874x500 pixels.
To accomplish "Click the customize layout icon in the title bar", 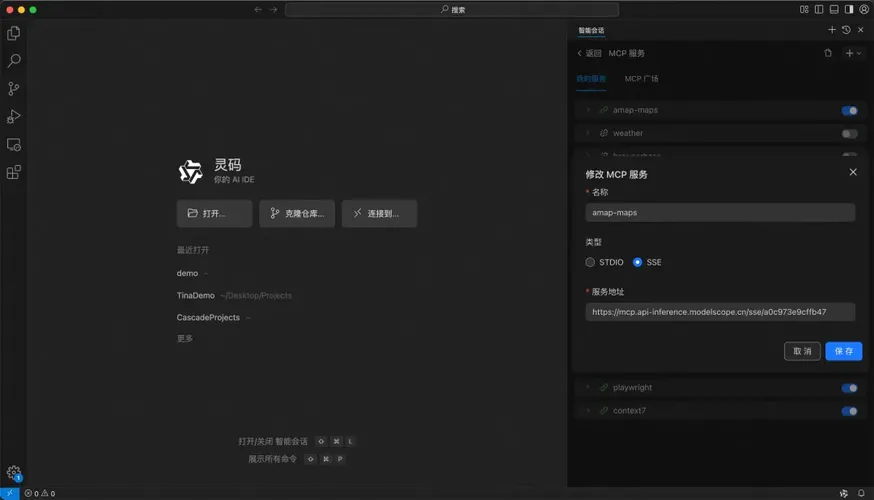I will click(x=804, y=9).
